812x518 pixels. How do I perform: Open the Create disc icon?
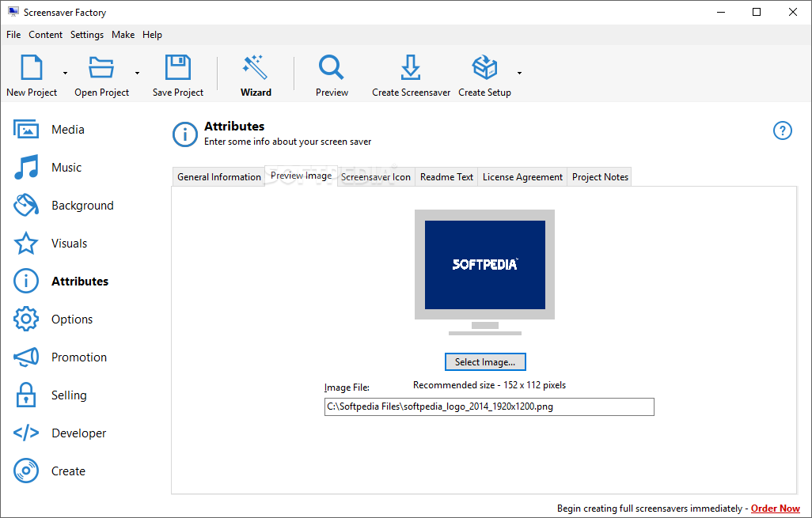[x=26, y=471]
